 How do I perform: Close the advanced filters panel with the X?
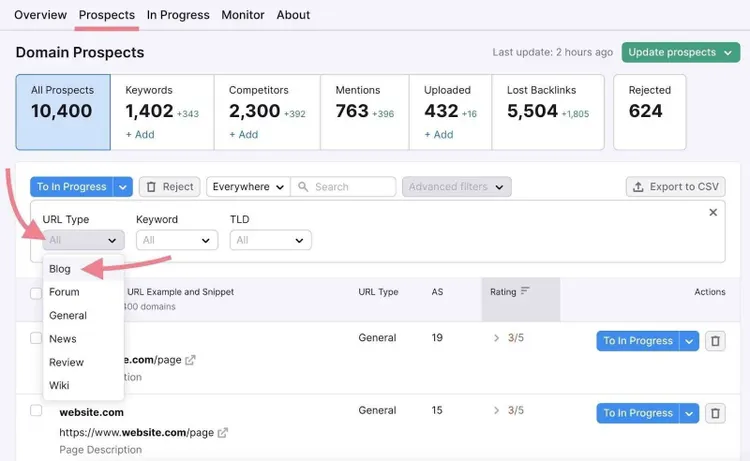(713, 212)
